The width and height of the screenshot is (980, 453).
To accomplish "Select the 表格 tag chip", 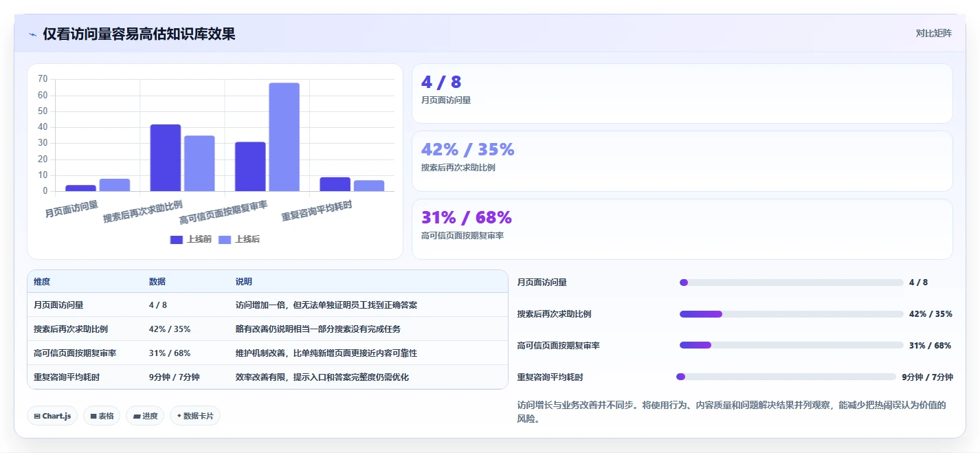I will tap(102, 416).
